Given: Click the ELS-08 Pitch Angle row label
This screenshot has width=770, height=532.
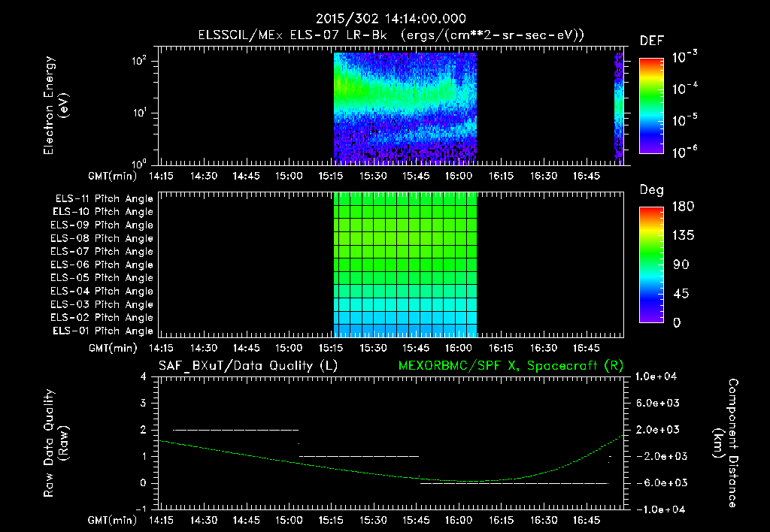Looking at the screenshot, I should pyautogui.click(x=102, y=238).
